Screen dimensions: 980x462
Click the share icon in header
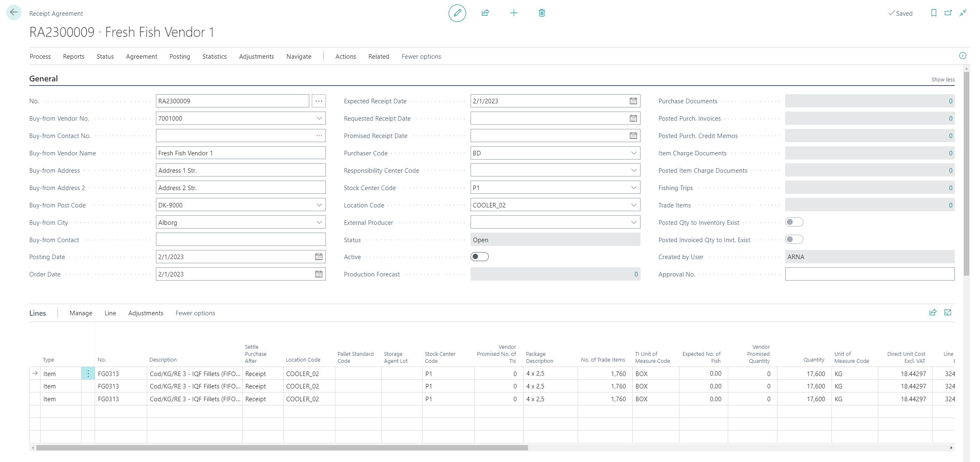(x=485, y=13)
